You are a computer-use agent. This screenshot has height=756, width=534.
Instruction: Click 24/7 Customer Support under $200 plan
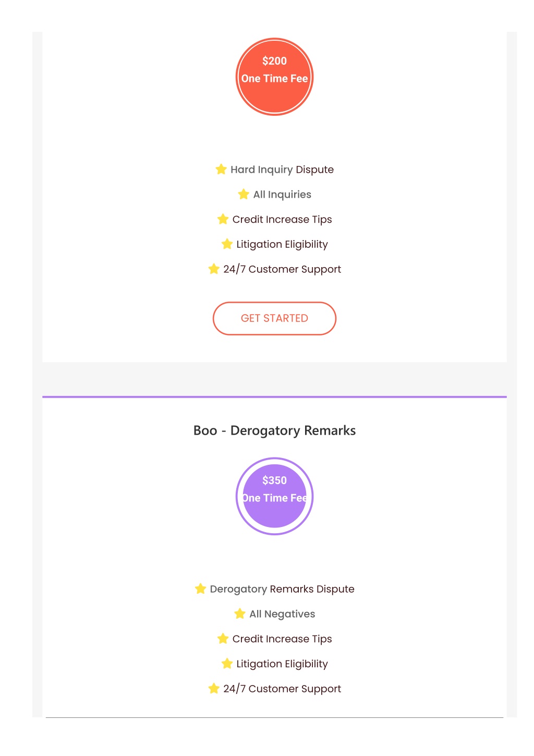point(282,269)
